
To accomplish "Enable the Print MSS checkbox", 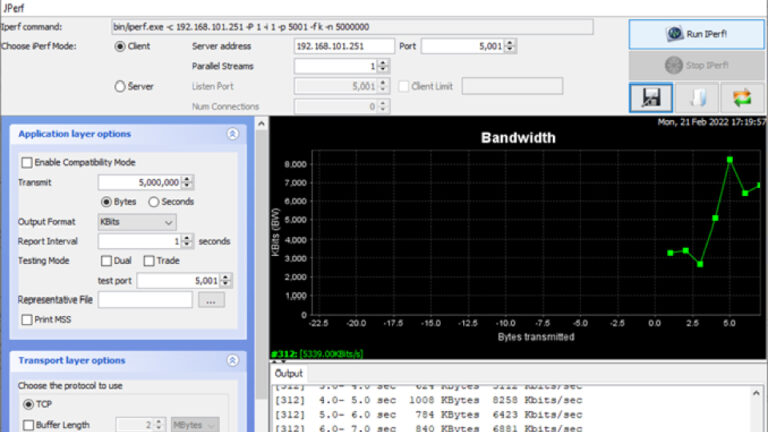I will [x=27, y=320].
